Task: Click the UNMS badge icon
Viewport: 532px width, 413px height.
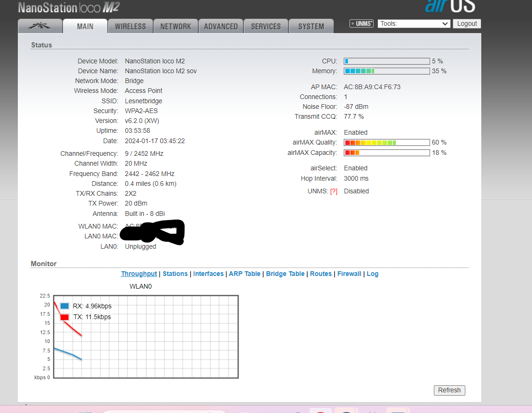Action: point(362,23)
